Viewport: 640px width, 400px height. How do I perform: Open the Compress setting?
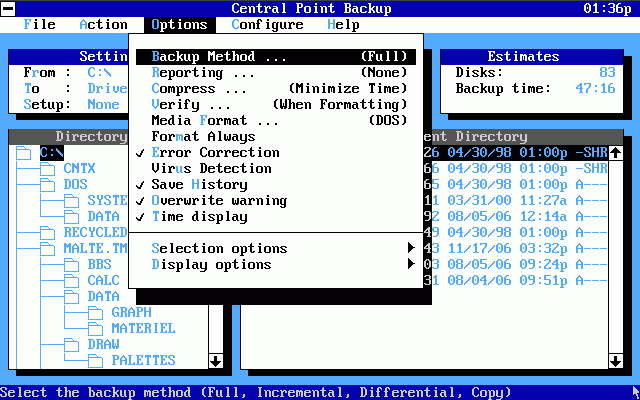coord(276,89)
